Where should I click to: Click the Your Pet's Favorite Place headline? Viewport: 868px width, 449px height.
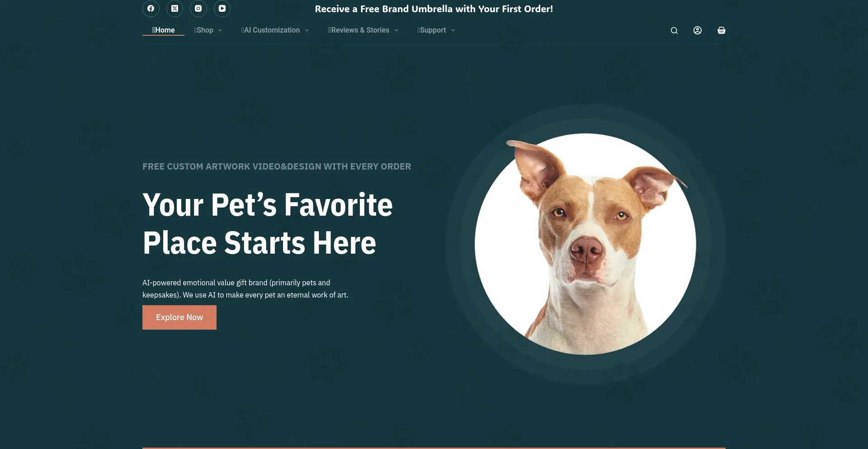pyautogui.click(x=268, y=224)
